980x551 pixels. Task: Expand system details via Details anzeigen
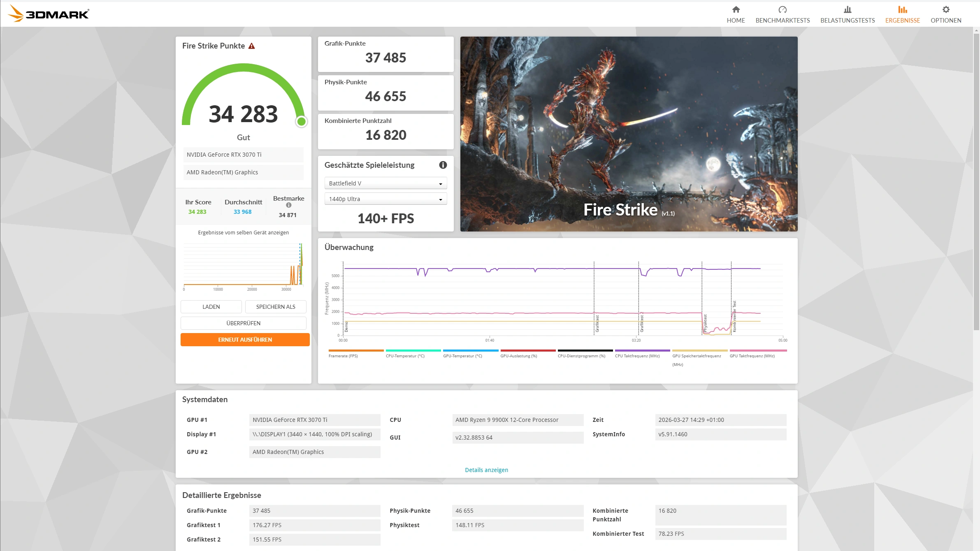point(486,470)
